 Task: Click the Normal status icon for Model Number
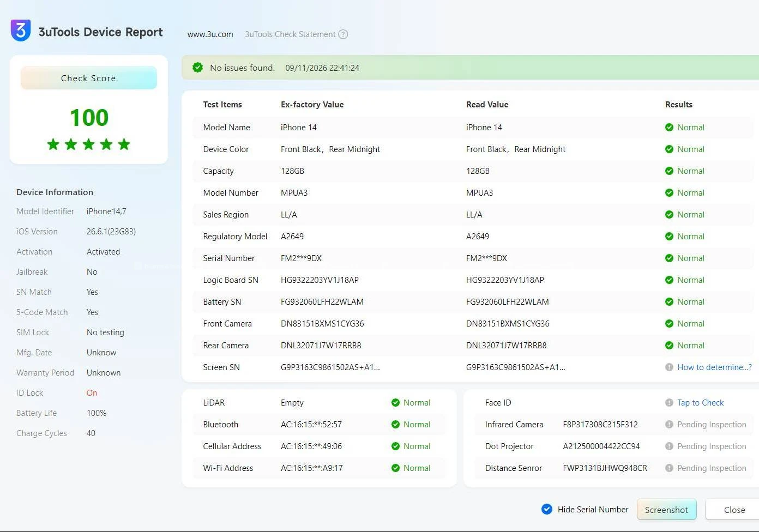[669, 193]
